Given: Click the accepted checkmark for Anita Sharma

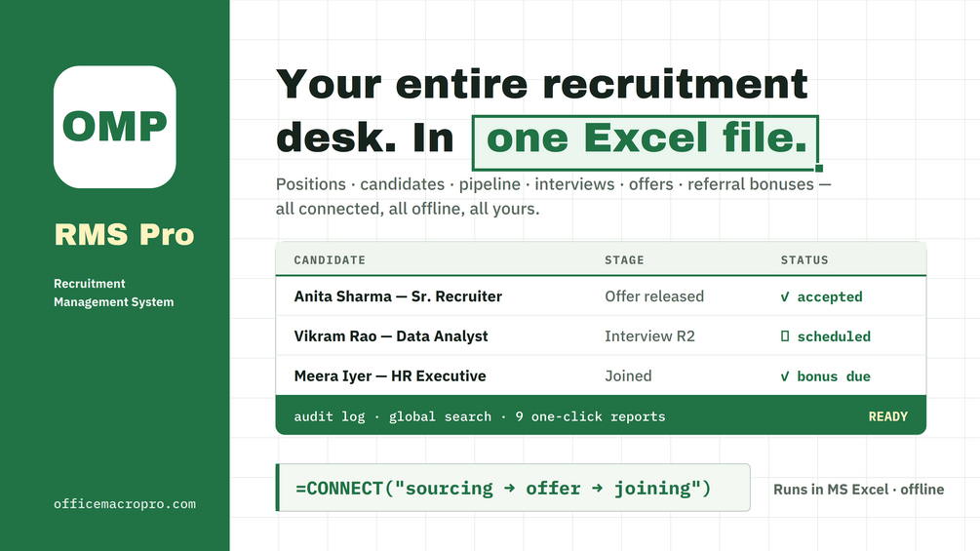Looking at the screenshot, I should point(785,296).
